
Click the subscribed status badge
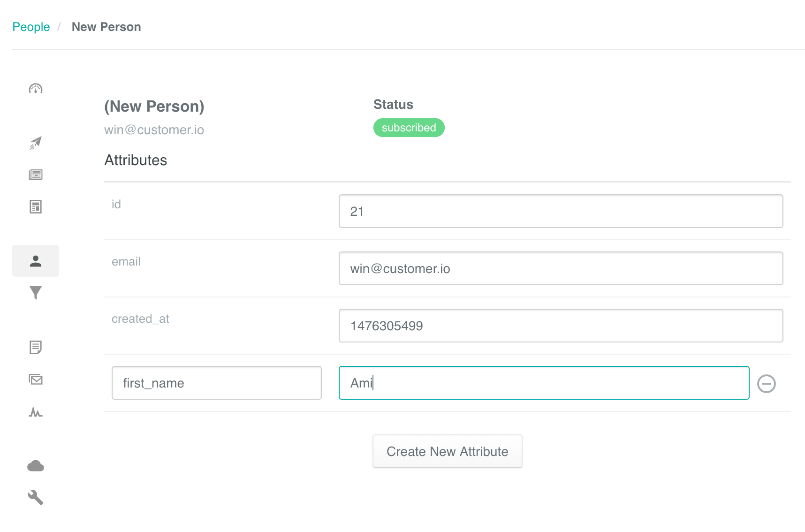[409, 128]
